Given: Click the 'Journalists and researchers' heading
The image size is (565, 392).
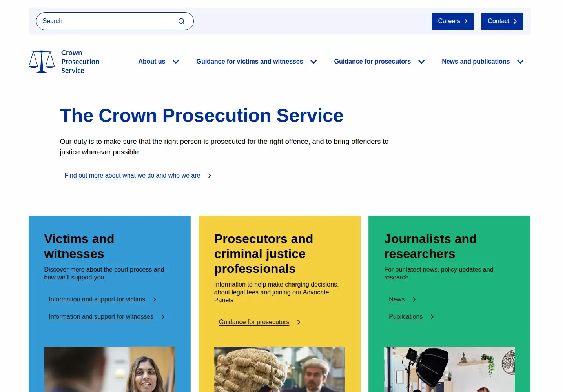Looking at the screenshot, I should pyautogui.click(x=430, y=246).
